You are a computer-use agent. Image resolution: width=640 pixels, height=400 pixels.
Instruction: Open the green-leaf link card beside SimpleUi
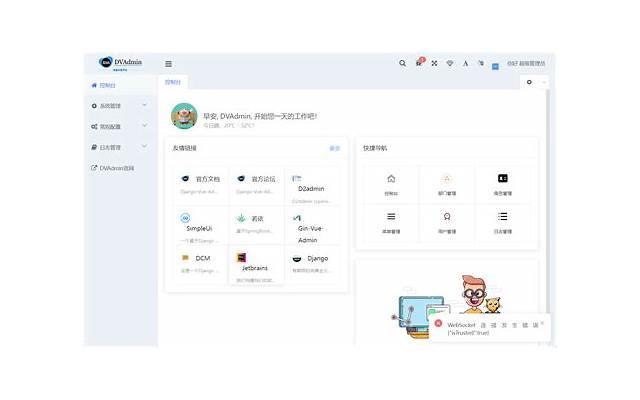(x=256, y=225)
